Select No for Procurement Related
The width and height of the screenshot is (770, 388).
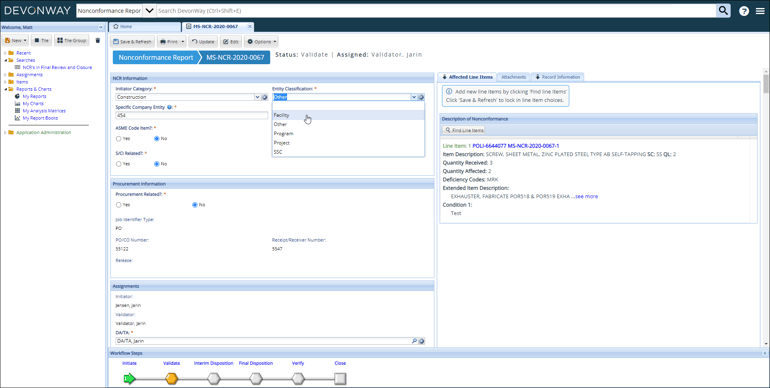pyautogui.click(x=195, y=205)
